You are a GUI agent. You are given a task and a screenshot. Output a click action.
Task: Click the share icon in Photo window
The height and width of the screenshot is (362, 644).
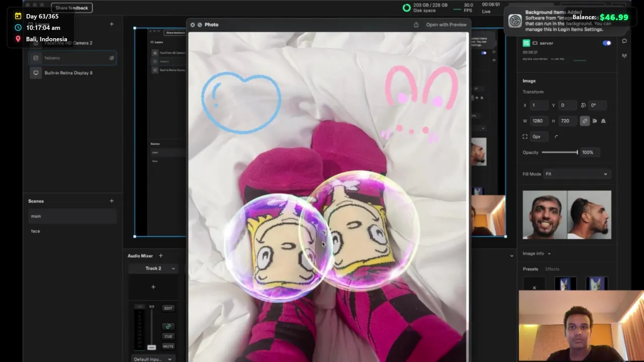coord(416,25)
